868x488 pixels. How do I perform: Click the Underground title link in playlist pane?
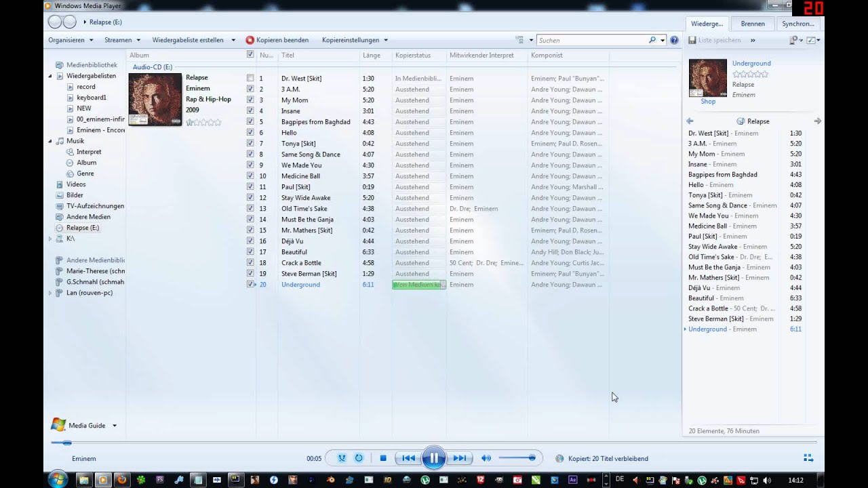tap(751, 63)
